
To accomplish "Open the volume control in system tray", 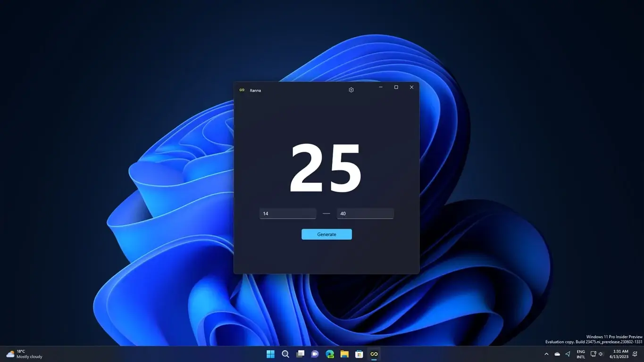I will [601, 354].
